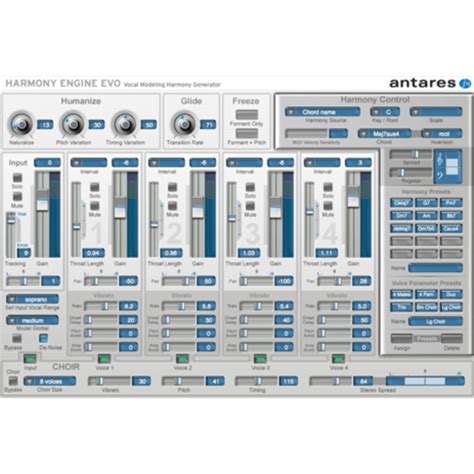
Task: Select the Trio voice parameter preset
Action: (x=401, y=307)
